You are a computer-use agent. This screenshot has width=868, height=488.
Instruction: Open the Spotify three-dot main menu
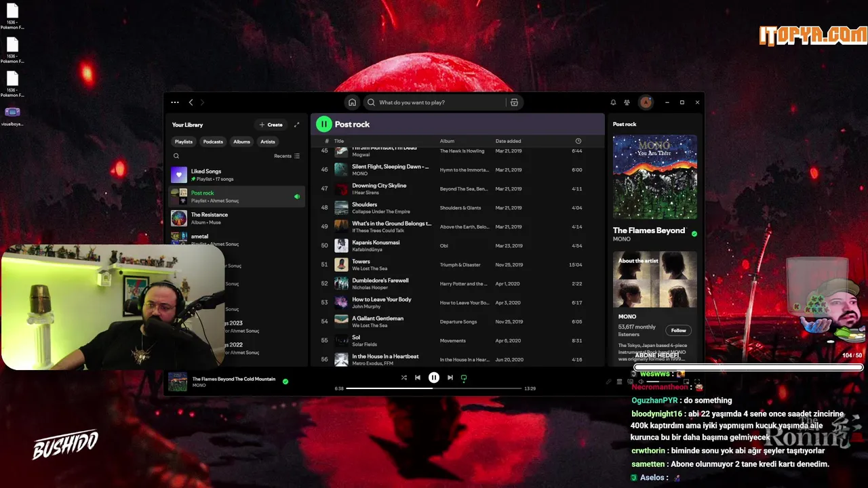pos(175,102)
